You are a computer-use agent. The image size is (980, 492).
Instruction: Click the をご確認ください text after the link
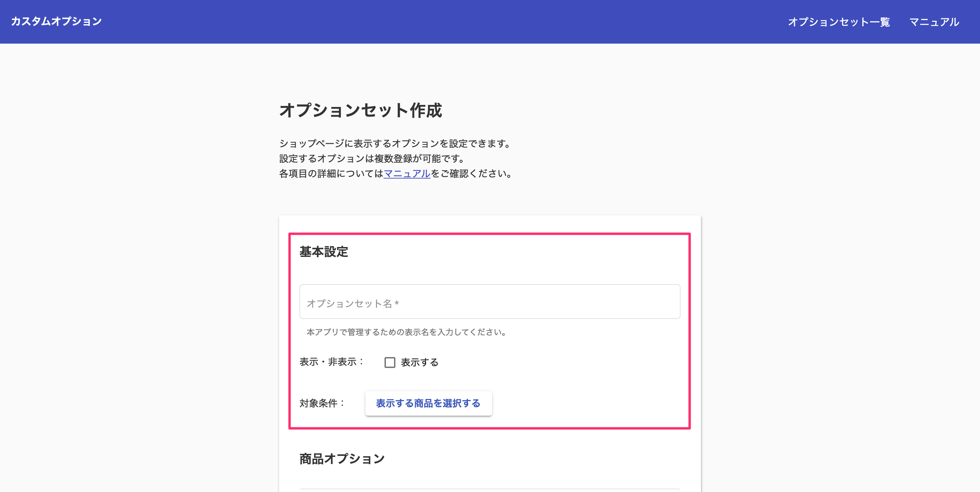tap(472, 174)
